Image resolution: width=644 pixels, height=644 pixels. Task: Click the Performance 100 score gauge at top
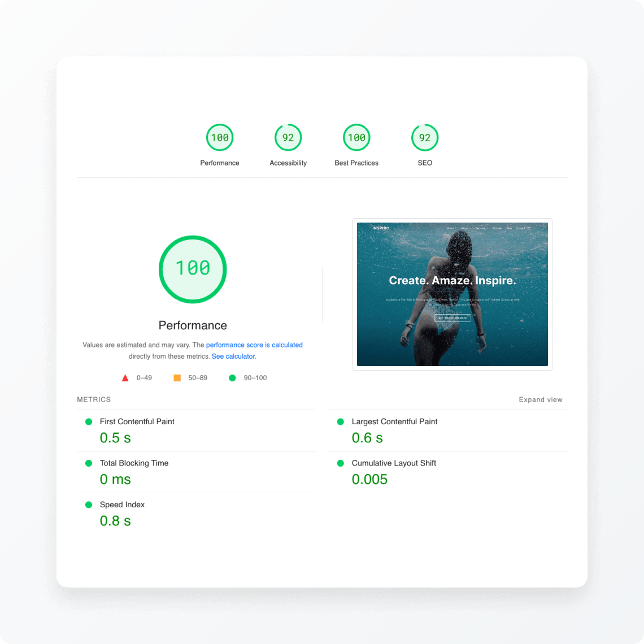click(220, 138)
